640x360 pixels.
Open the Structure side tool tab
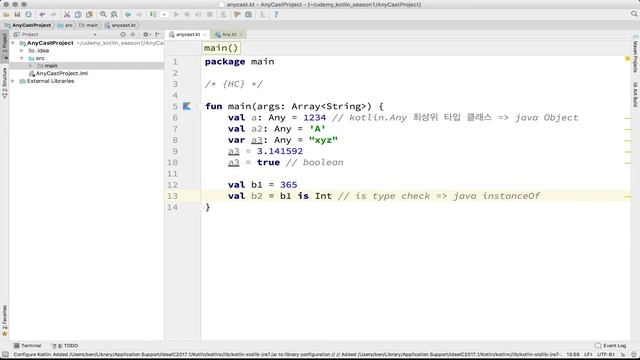tap(4, 83)
